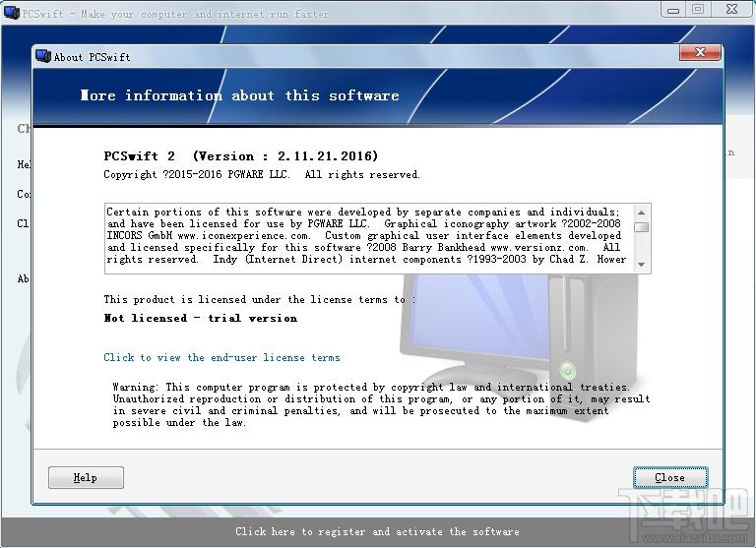Click the credits scrollbar thumb
The width and height of the screenshot is (756, 548).
[x=641, y=227]
